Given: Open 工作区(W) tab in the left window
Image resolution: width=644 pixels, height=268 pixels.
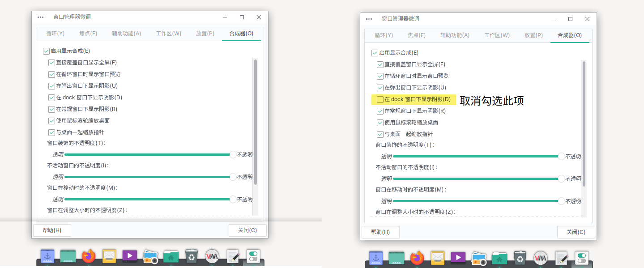Looking at the screenshot, I should pyautogui.click(x=168, y=34).
